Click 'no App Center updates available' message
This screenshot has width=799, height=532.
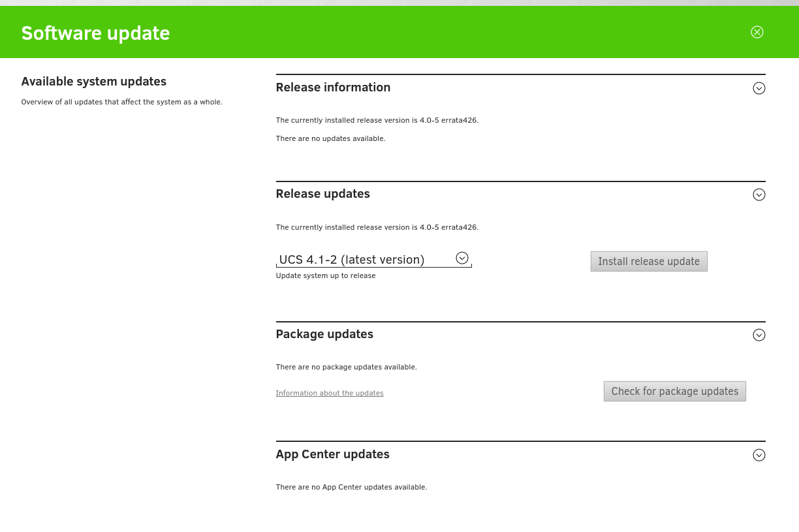pos(351,487)
